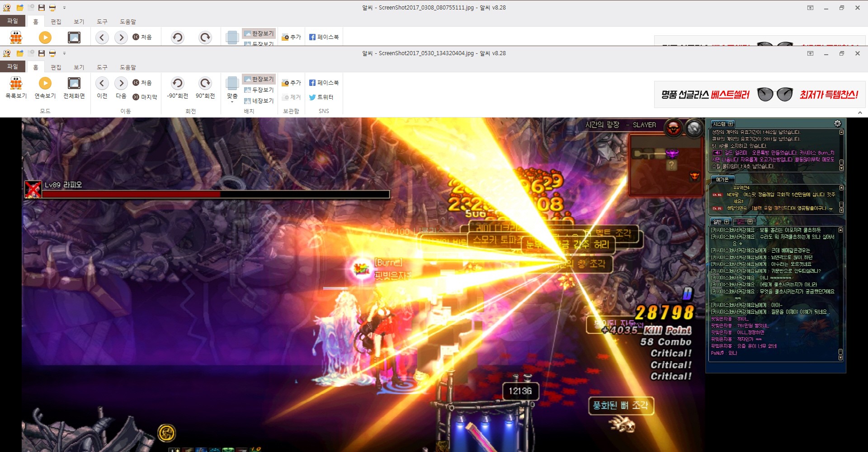Image resolution: width=868 pixels, height=452 pixels.
Task: Open list view icon in back window
Action: click(x=16, y=38)
